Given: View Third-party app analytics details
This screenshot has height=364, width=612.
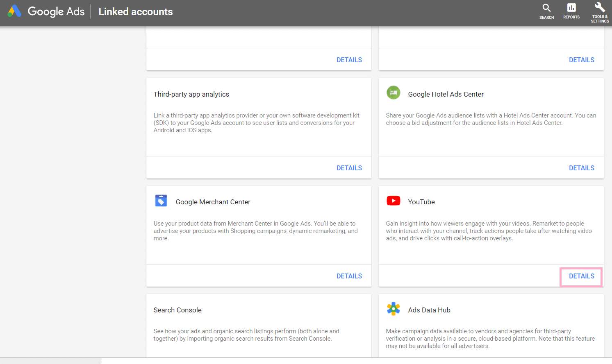Looking at the screenshot, I should pos(349,168).
